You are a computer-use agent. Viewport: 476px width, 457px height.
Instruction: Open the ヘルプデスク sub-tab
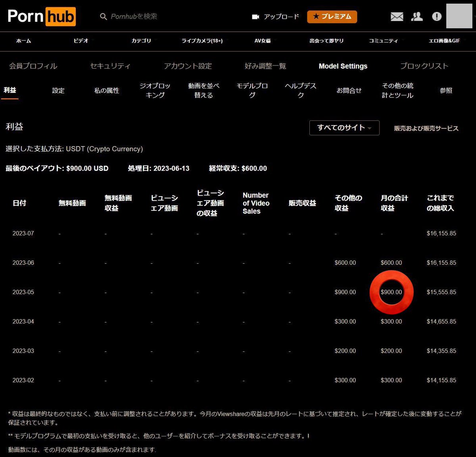point(301,91)
